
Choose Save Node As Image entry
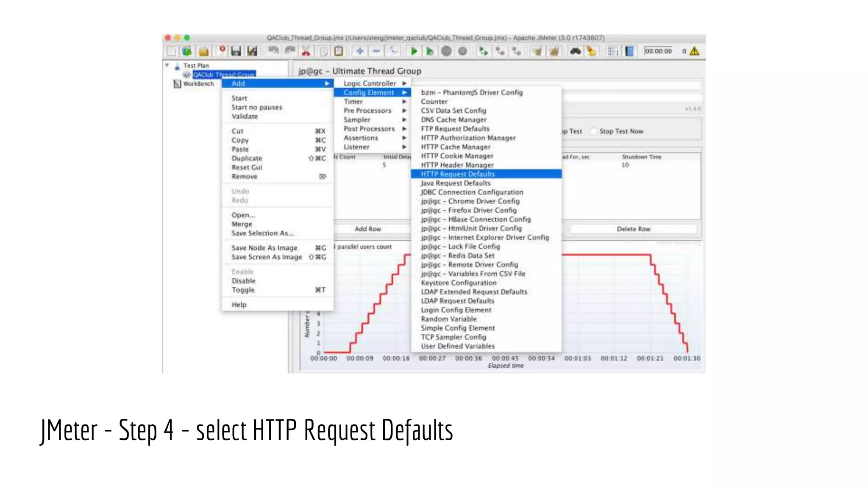pos(278,248)
